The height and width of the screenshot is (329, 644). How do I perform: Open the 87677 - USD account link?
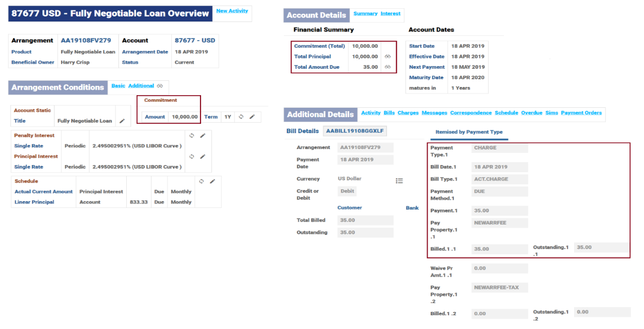[x=194, y=40]
